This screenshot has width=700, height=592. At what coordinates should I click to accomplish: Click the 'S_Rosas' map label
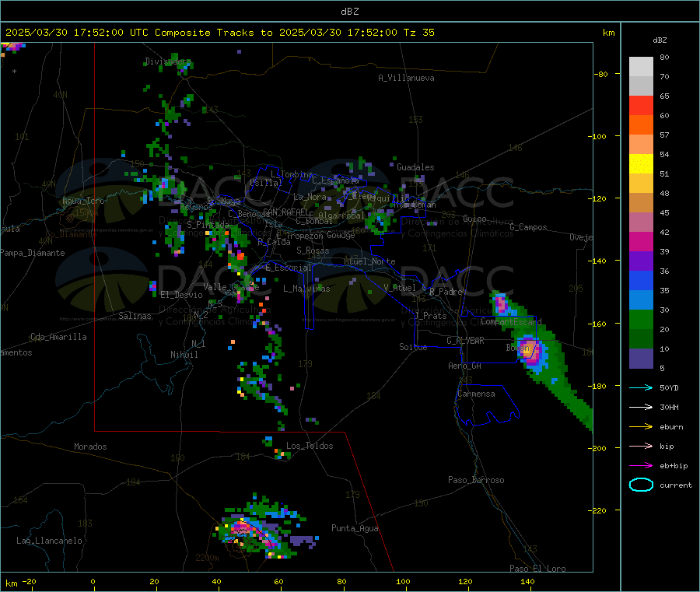(x=313, y=250)
